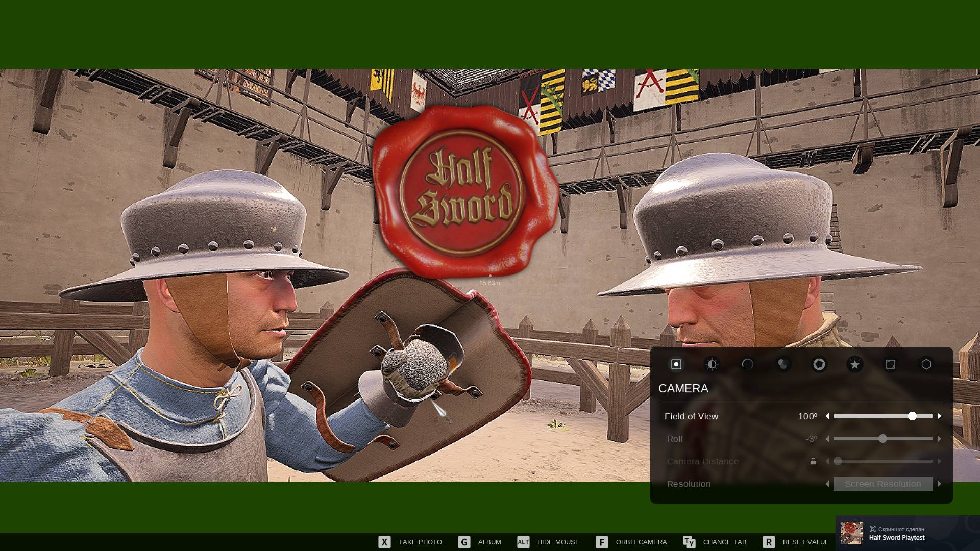Screen dimensions: 980x551
Task: Open the Album
Action: pyautogui.click(x=480, y=542)
